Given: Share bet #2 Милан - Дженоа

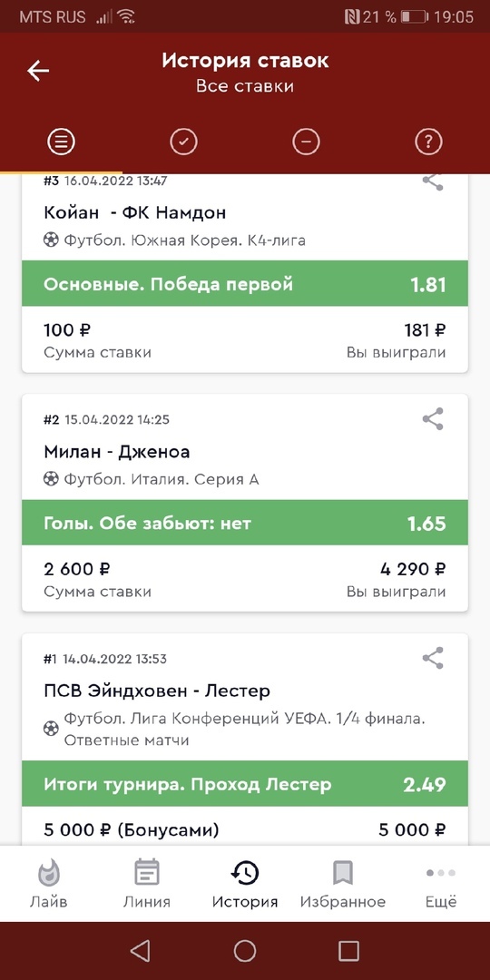Looking at the screenshot, I should pyautogui.click(x=433, y=419).
